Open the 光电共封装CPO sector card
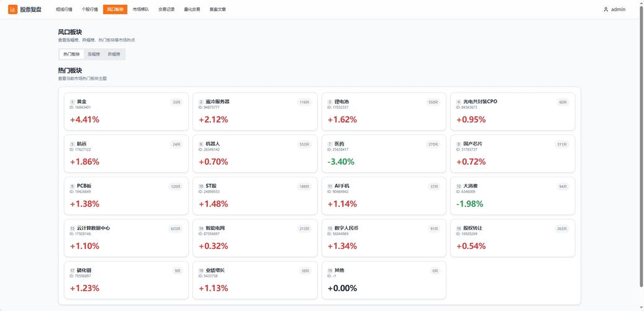The width and height of the screenshot is (644, 311). [x=512, y=111]
